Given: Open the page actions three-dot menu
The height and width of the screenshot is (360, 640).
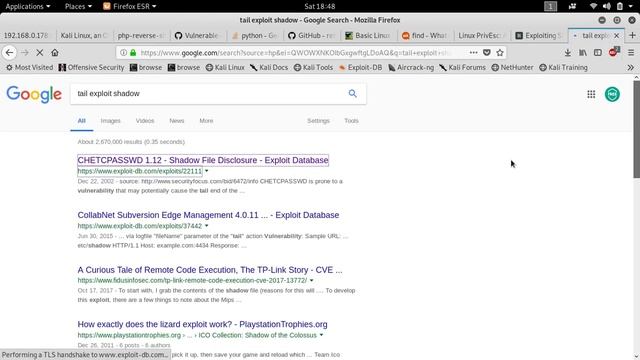Looking at the screenshot, I should coord(473,53).
